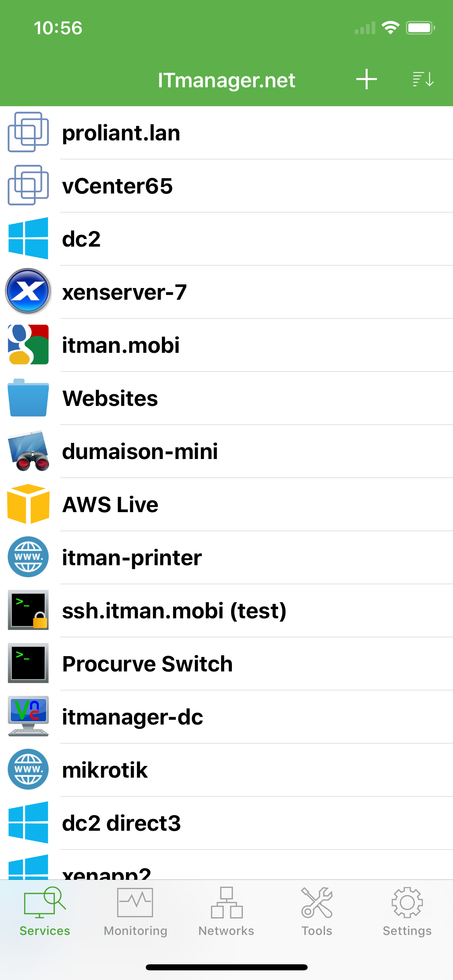Image resolution: width=453 pixels, height=980 pixels.
Task: Tap the VMware icon beside vCenter65
Action: click(x=28, y=185)
